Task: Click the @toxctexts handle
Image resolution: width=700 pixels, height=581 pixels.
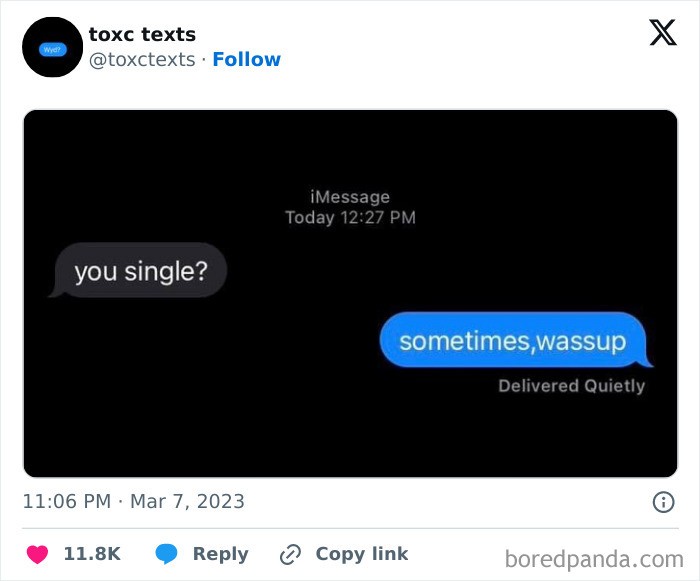Action: 142,60
